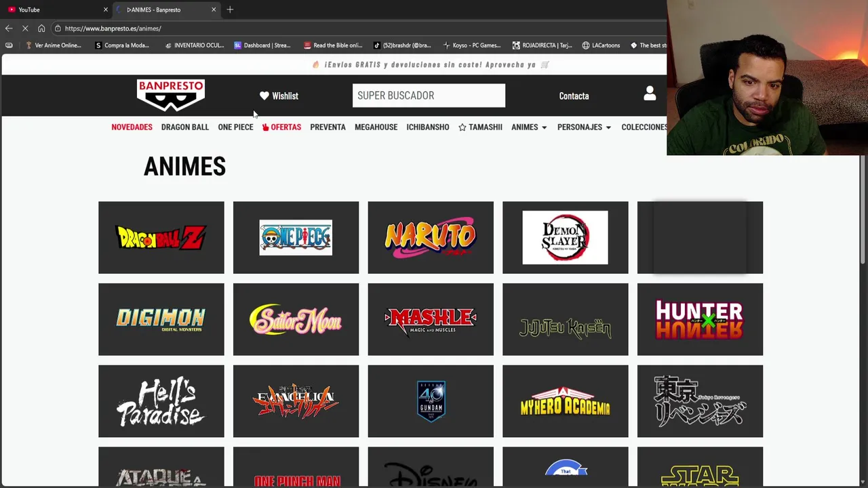The width and height of the screenshot is (868, 488).
Task: Open the Disney tile
Action: (x=431, y=467)
